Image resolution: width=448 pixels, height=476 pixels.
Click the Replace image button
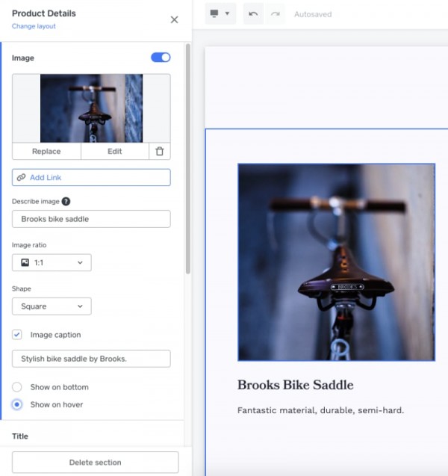pyautogui.click(x=46, y=151)
